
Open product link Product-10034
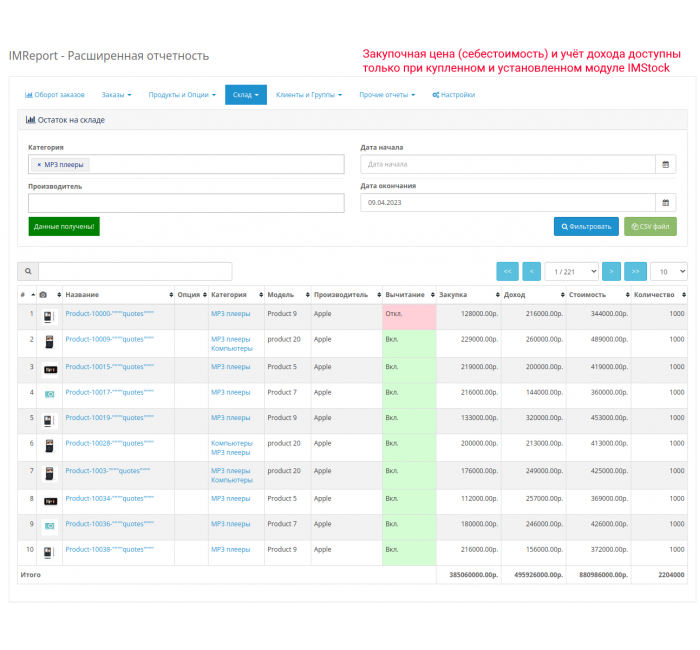pyautogui.click(x=109, y=498)
